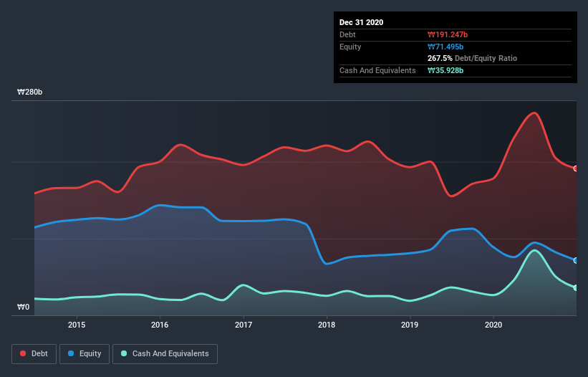Click the Equity value ₩71.495b
588x377 pixels.
(445, 47)
